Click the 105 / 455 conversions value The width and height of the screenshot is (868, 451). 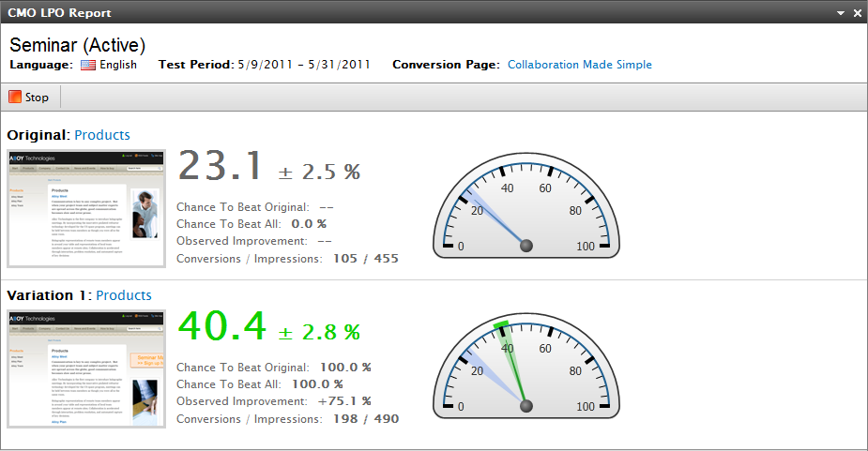[366, 258]
